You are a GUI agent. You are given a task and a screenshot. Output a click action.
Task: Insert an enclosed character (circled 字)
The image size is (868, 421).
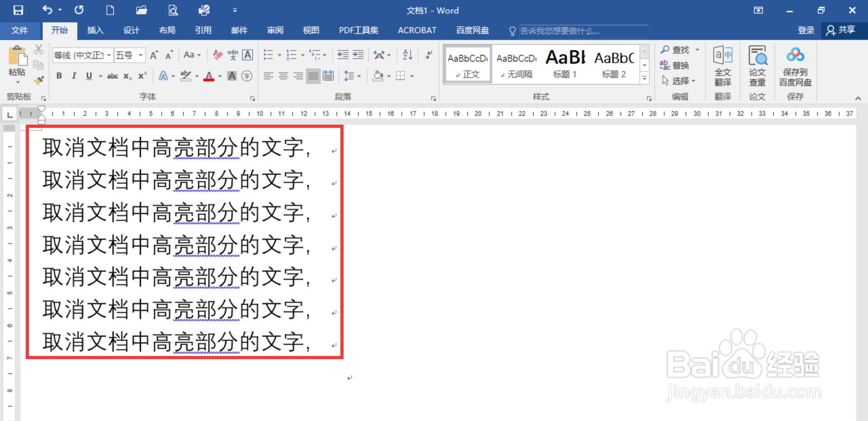247,76
